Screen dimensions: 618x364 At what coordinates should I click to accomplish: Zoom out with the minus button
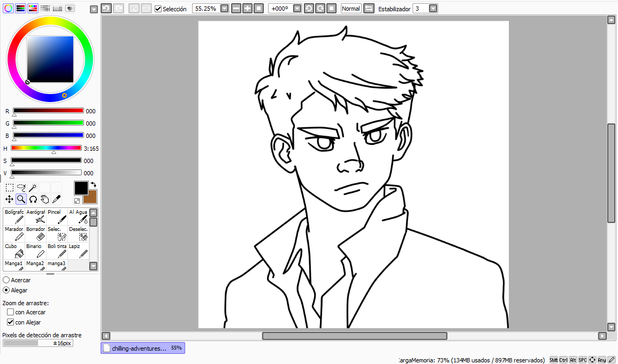[236, 8]
